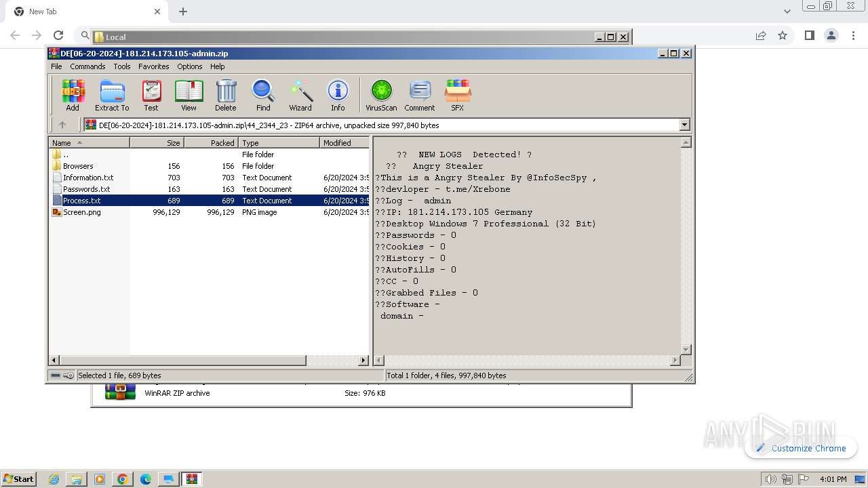Open Chrome tab search dropdown

787,12
